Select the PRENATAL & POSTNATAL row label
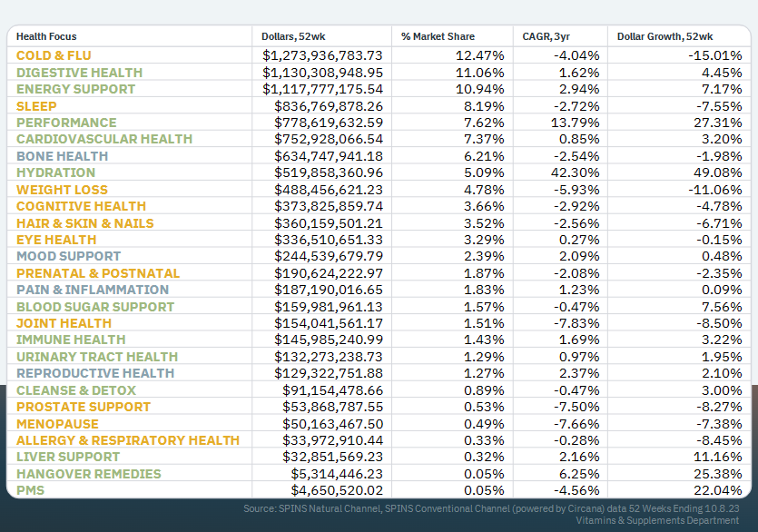 98,273
